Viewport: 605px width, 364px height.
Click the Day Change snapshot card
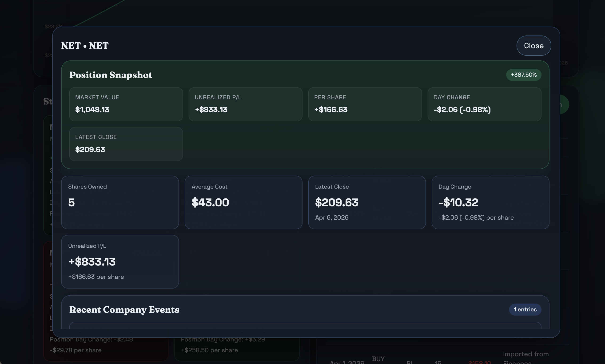point(484,104)
